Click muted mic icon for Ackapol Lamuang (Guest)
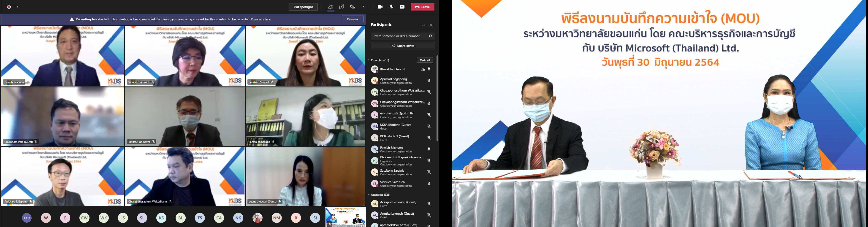 click(429, 204)
